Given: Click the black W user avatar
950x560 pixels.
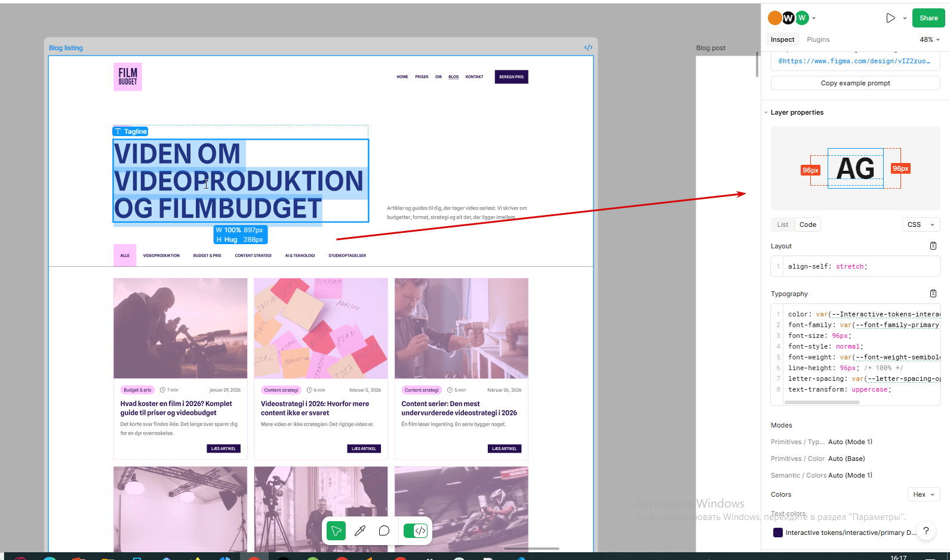Looking at the screenshot, I should coord(788,18).
